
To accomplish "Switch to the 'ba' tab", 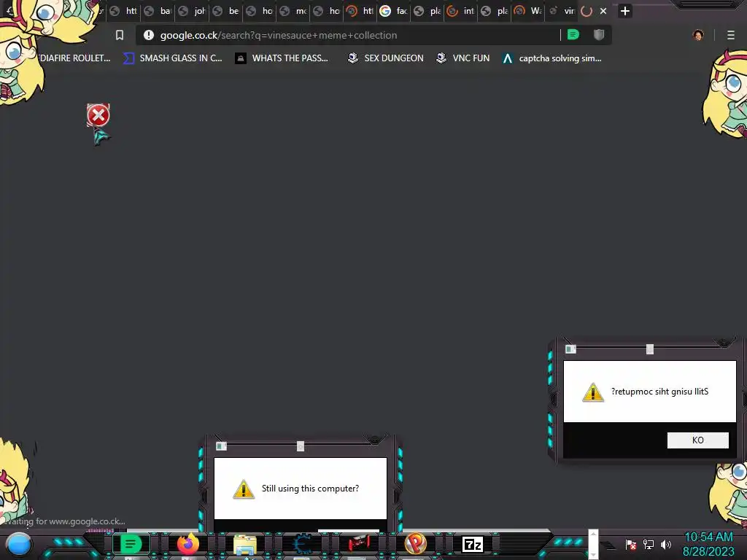I will coord(158,11).
